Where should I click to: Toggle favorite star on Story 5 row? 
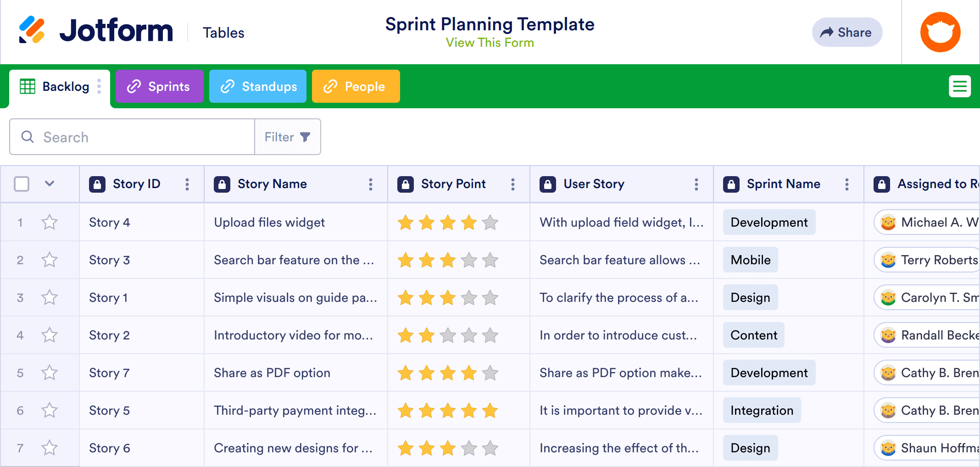click(50, 411)
